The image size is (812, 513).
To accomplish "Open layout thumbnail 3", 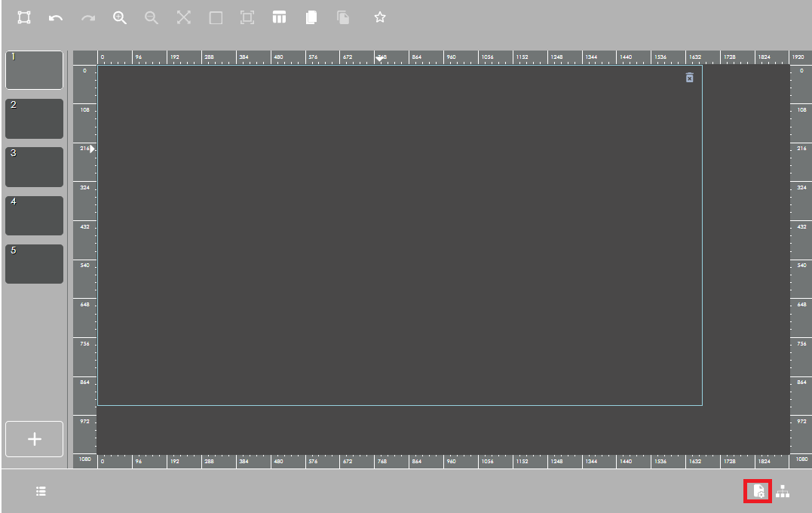I will (x=34, y=167).
